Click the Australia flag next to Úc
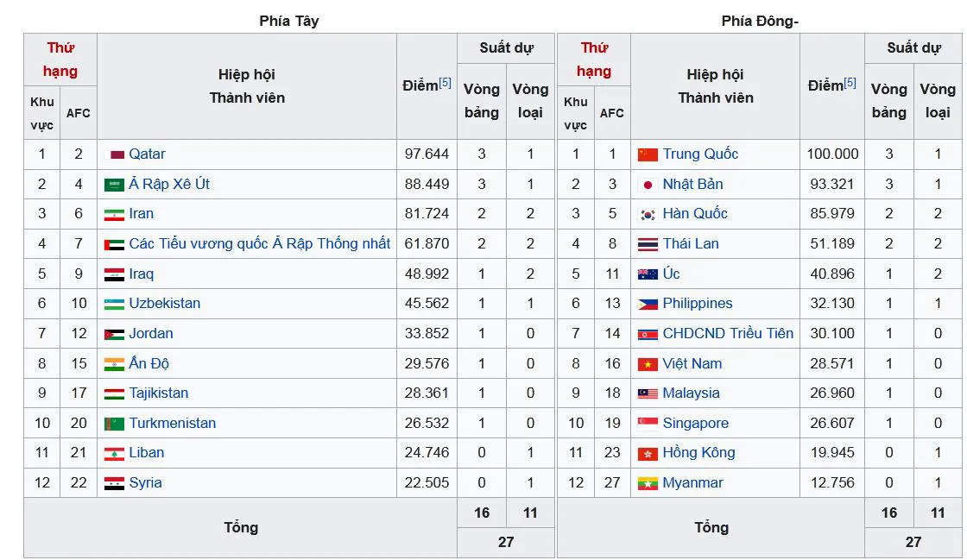The width and height of the screenshot is (967, 560). pos(648,274)
